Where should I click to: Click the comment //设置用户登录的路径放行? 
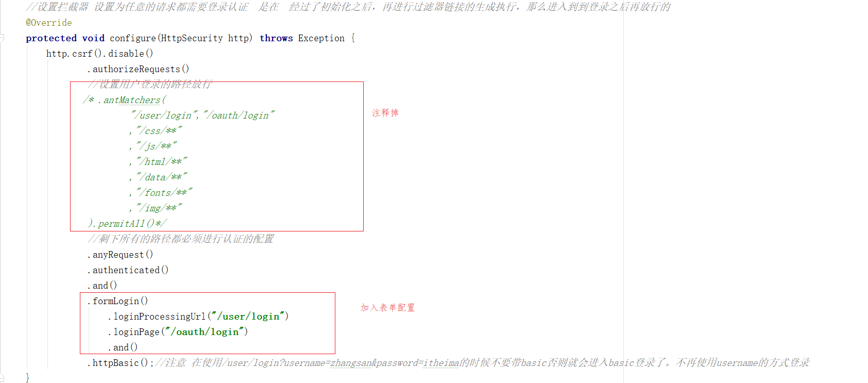pyautogui.click(x=150, y=84)
